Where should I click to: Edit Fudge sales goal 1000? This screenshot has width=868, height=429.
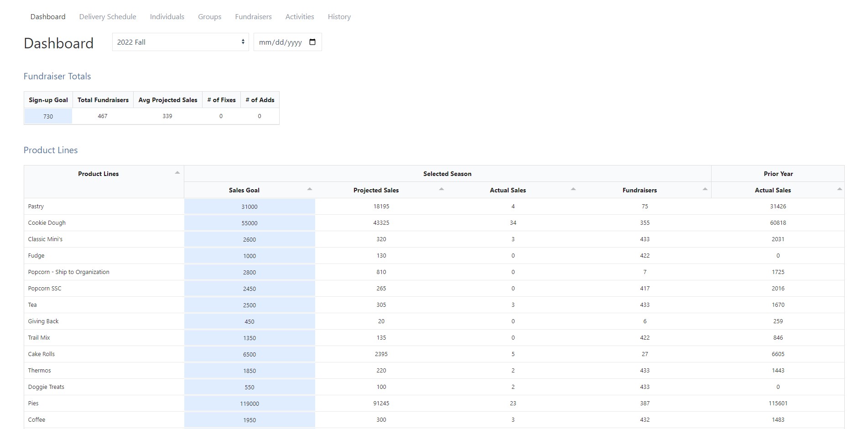pyautogui.click(x=249, y=256)
